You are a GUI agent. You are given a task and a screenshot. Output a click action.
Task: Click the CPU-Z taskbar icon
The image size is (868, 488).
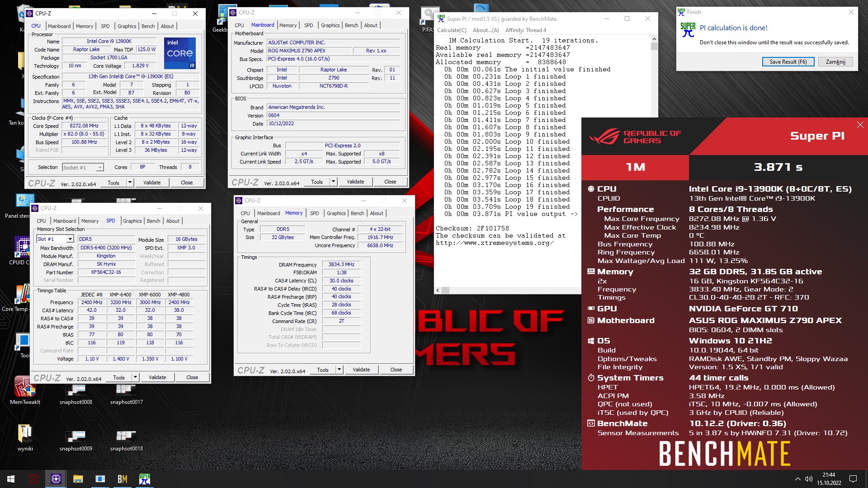point(56,479)
